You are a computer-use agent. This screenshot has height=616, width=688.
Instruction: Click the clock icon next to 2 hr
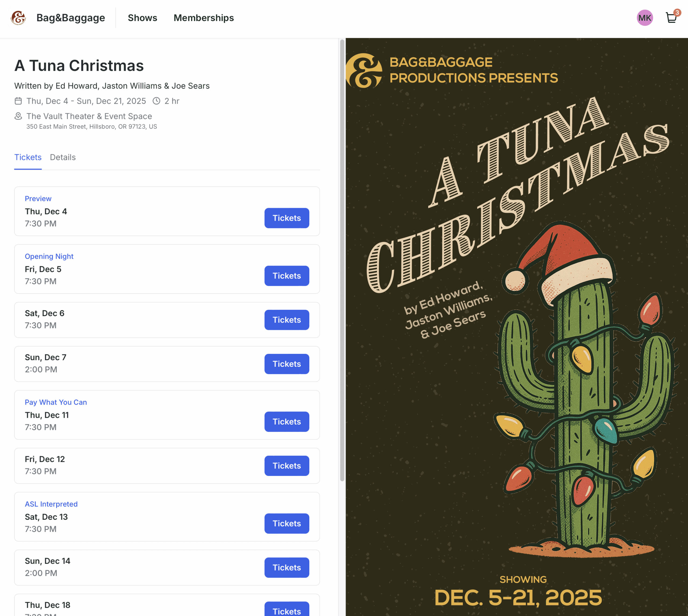click(x=156, y=101)
